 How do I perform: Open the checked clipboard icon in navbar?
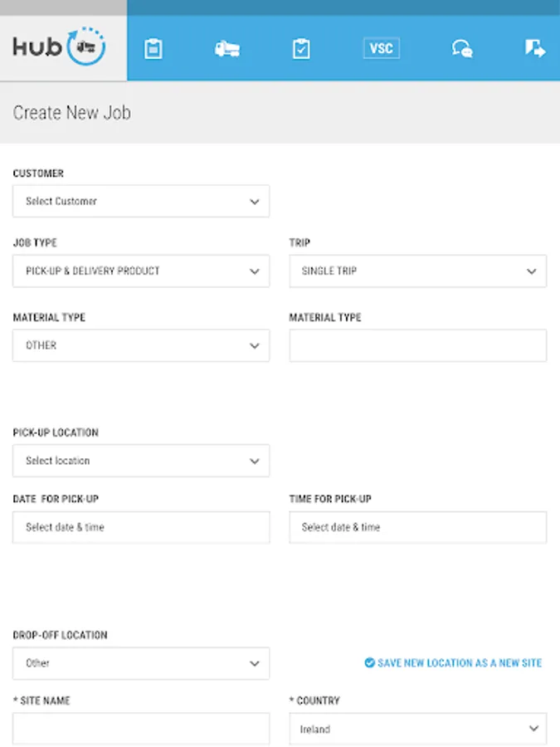point(301,49)
